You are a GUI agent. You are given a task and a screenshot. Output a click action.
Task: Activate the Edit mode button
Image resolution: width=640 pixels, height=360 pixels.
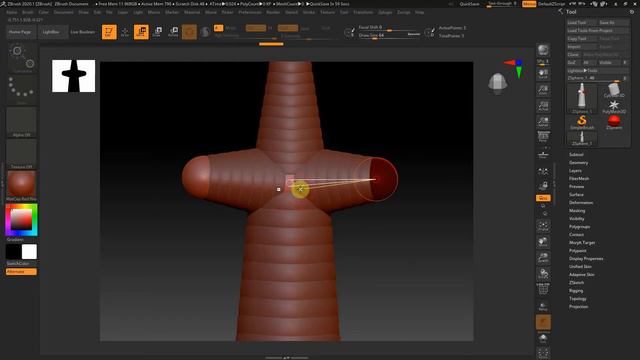[x=109, y=32]
